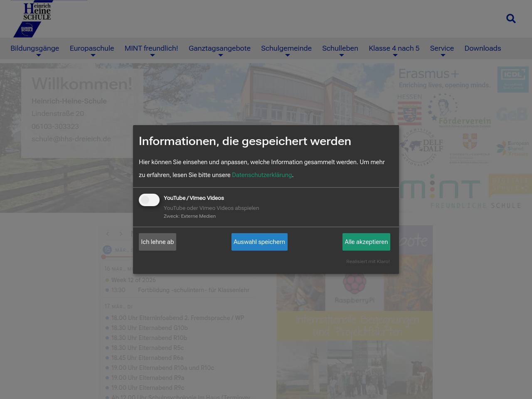Expand the Bildungsgänge dropdown menu
Image resolution: width=532 pixels, height=399 pixels.
click(x=35, y=49)
